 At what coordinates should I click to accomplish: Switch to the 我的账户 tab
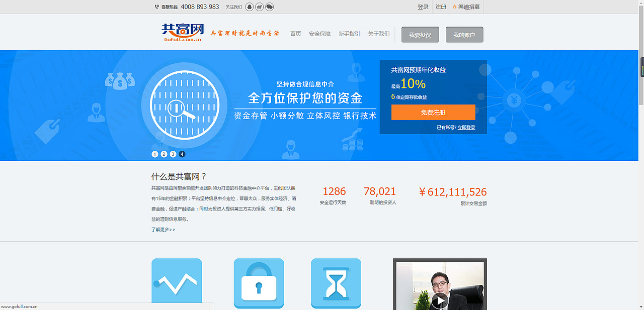click(464, 34)
